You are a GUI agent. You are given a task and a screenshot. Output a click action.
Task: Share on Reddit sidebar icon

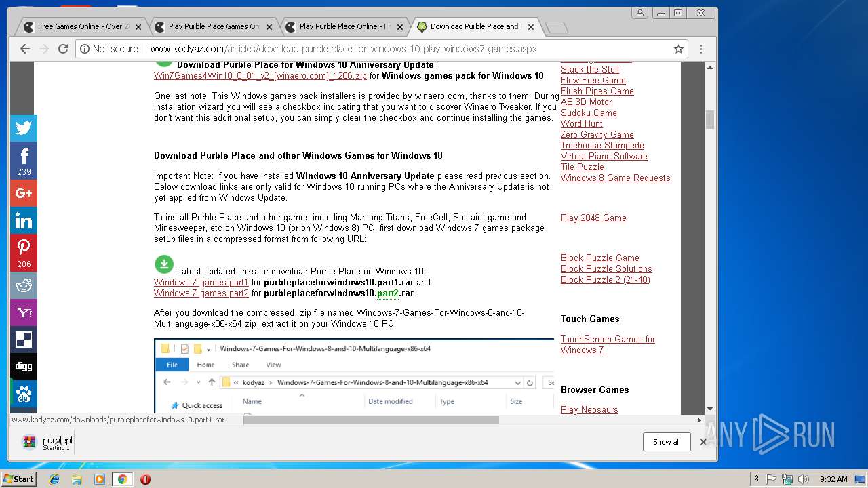click(x=24, y=285)
